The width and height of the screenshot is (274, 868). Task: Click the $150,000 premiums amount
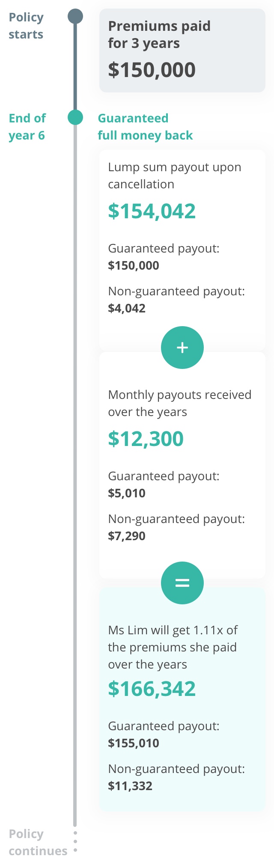pos(152,70)
